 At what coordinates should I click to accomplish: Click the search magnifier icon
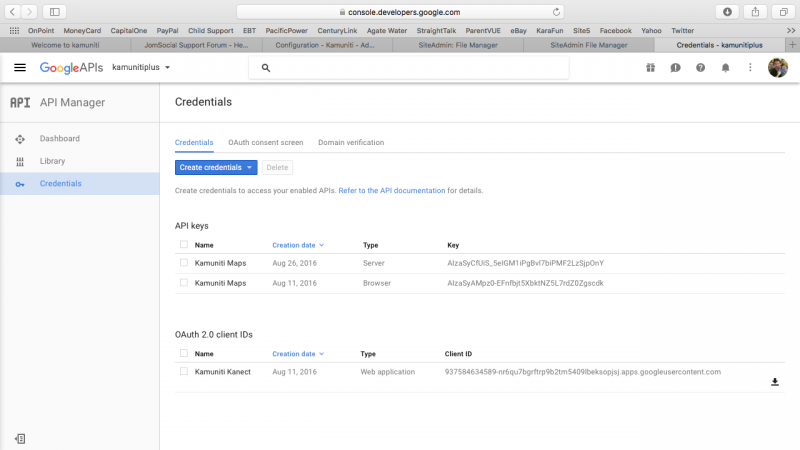pyautogui.click(x=266, y=67)
